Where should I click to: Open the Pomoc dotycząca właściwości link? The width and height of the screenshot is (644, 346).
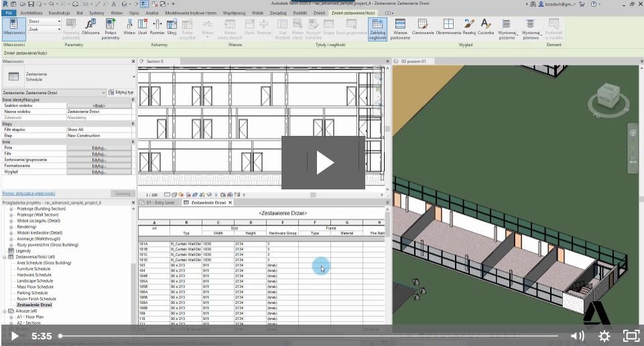tap(29, 193)
